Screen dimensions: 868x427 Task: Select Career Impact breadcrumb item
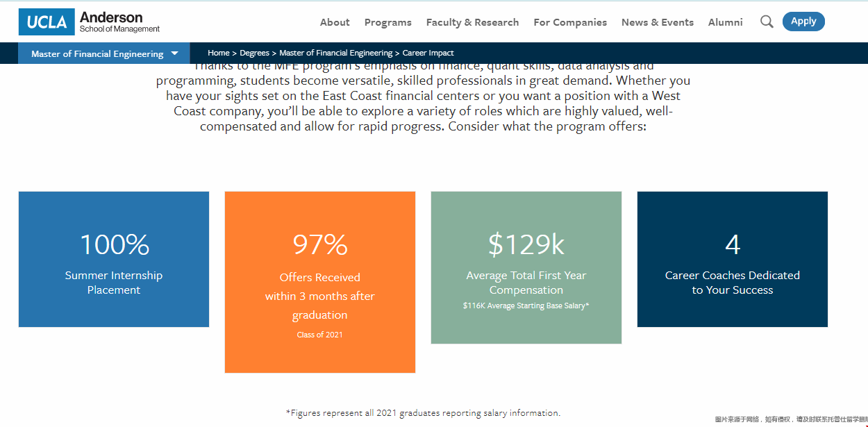pos(428,53)
